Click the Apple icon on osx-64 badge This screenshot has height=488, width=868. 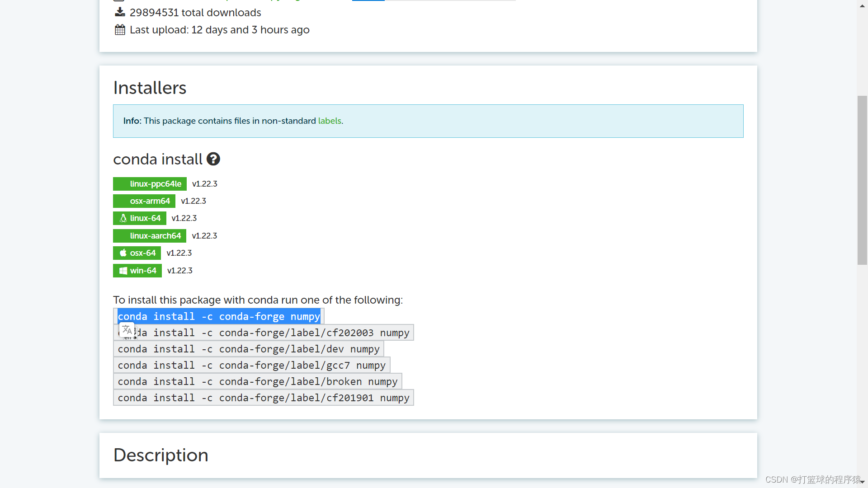[x=123, y=253]
